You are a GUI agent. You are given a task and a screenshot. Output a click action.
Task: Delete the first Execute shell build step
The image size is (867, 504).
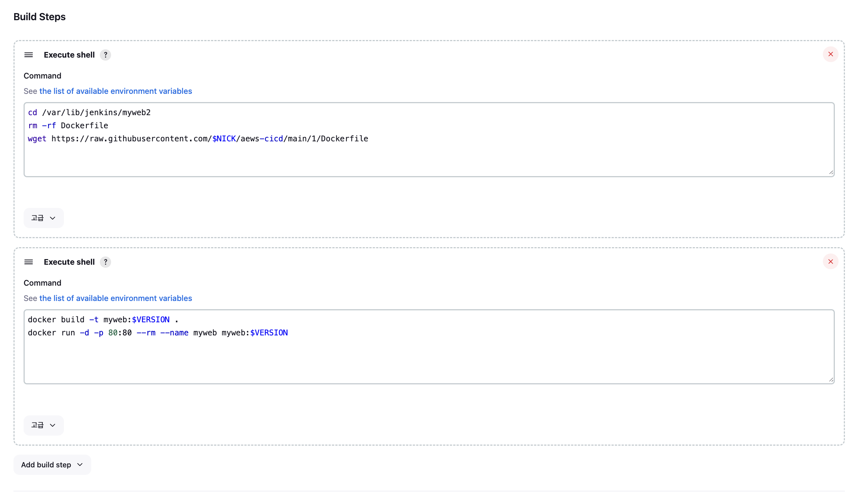(830, 55)
